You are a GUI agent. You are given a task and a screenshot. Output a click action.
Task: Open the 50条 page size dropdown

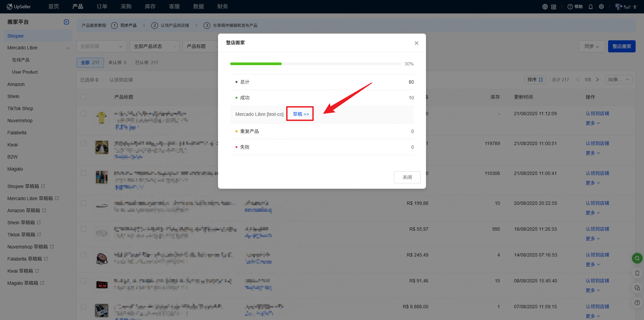(x=619, y=80)
